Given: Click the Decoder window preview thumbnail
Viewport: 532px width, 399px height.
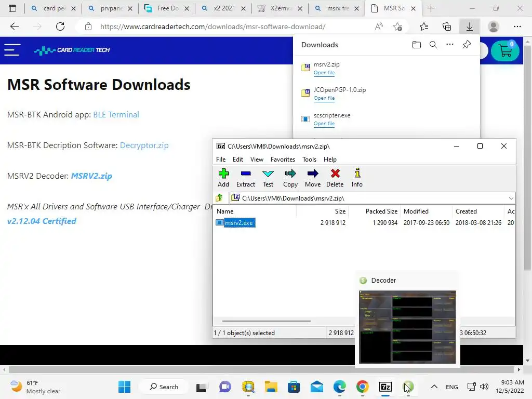Looking at the screenshot, I should pos(407,327).
